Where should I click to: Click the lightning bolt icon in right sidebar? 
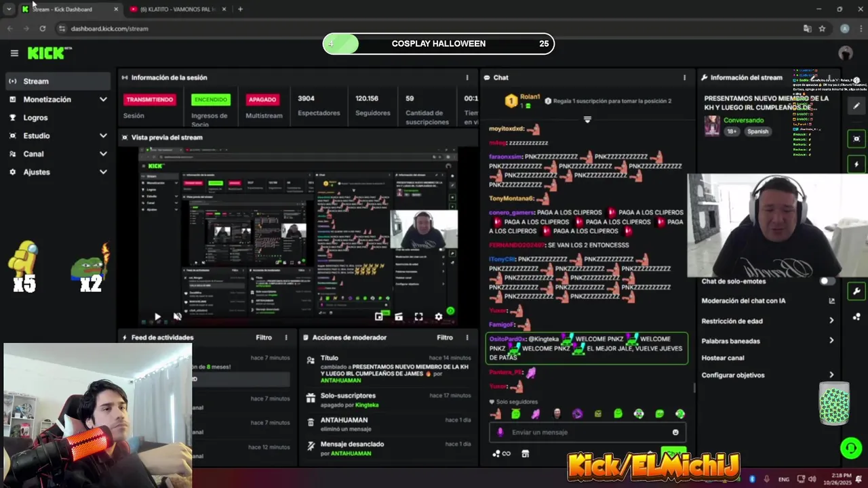(x=856, y=164)
